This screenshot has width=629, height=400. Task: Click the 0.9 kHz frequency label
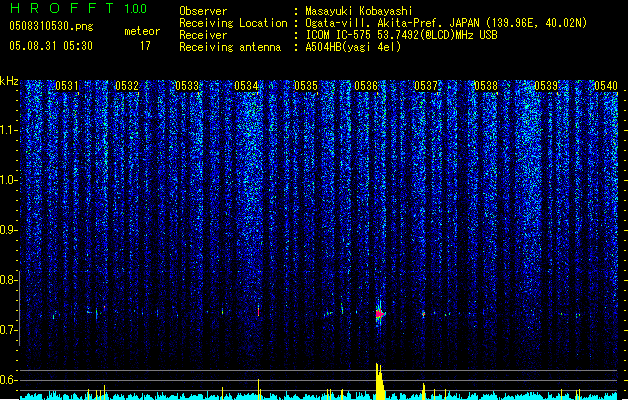point(8,230)
